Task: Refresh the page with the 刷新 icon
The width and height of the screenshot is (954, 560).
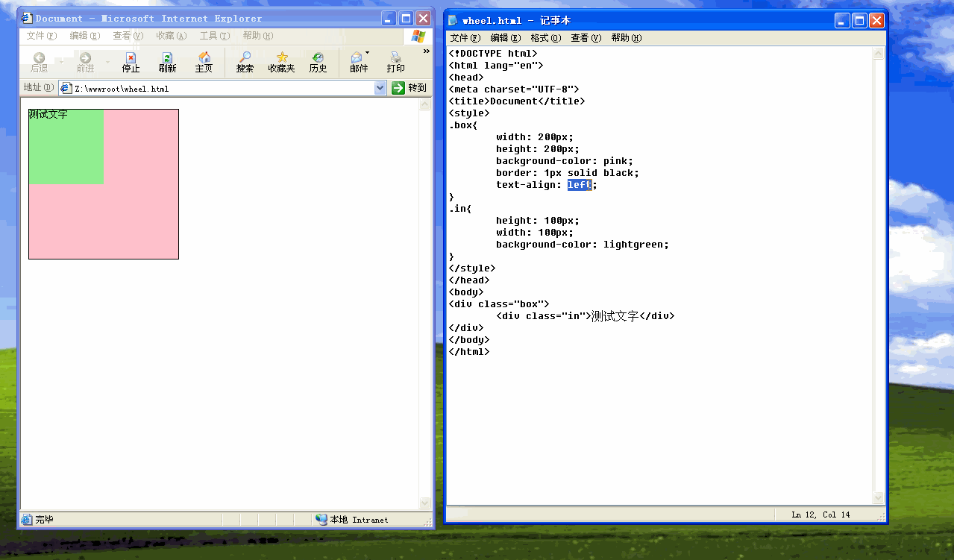Action: pos(167,63)
